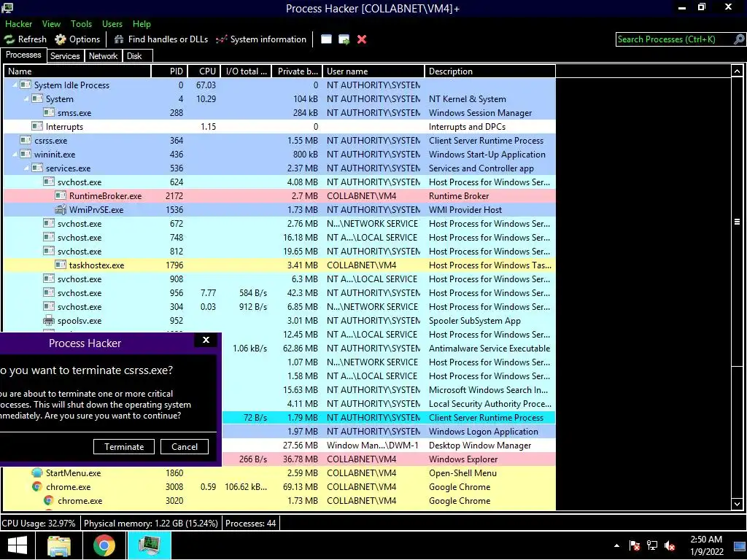Focus the Search Processes field

pos(675,39)
